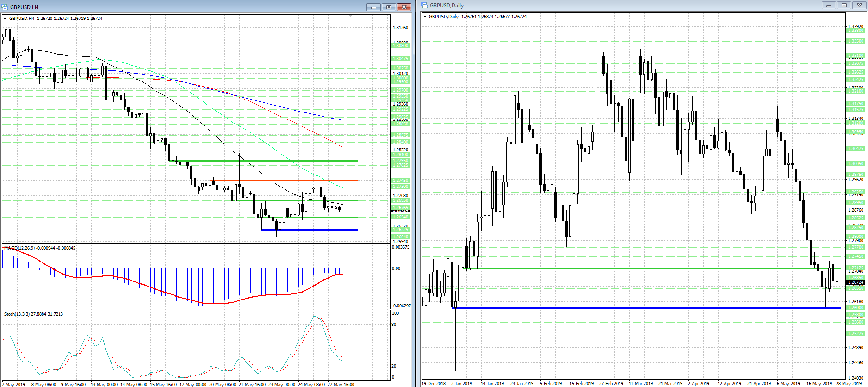
Task: Click the '21 May 16:00' time label
Action: [252, 384]
